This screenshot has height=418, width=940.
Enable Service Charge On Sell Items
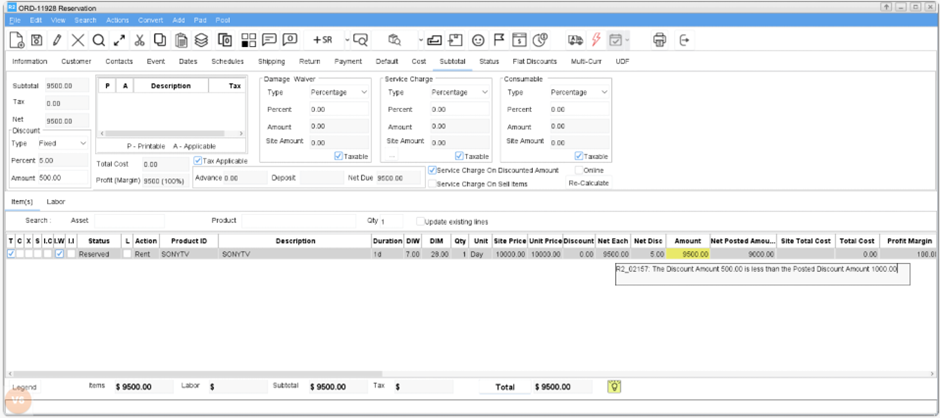click(432, 184)
